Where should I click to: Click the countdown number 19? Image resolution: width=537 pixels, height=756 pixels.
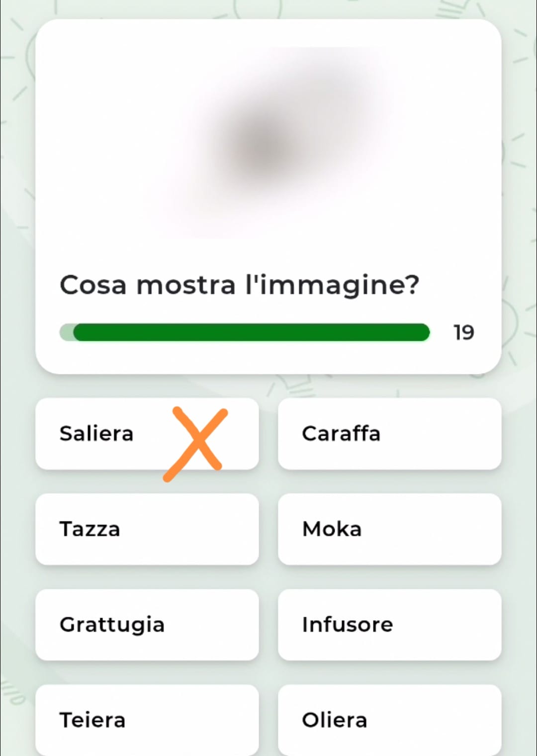click(x=463, y=332)
